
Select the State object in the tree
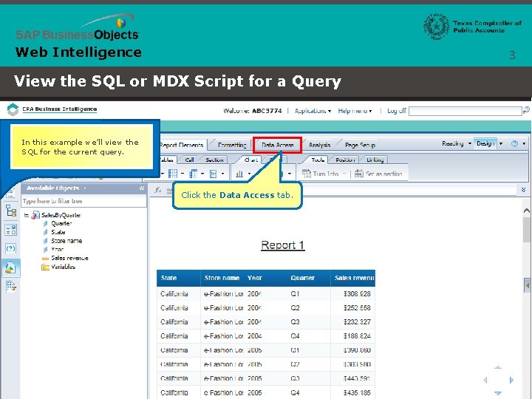pyautogui.click(x=58, y=232)
